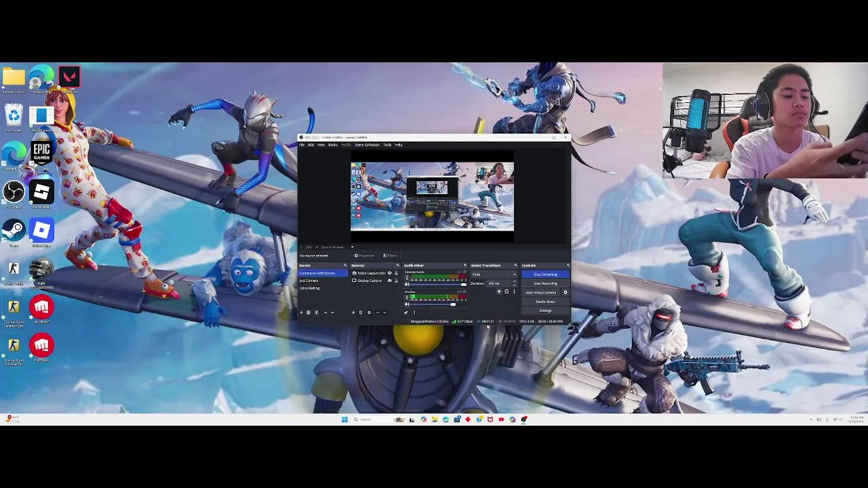868x488 pixels.
Task: Open source Filters button in toolbar
Action: click(x=390, y=256)
